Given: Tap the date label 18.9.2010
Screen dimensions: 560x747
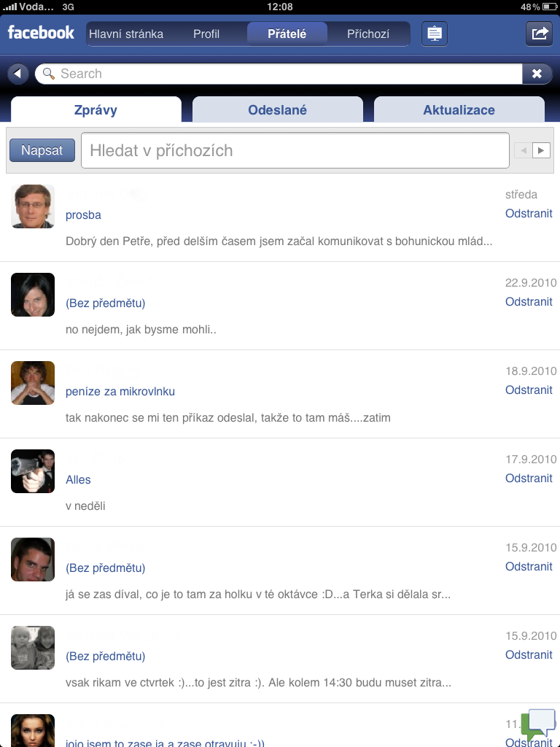Looking at the screenshot, I should 531,371.
